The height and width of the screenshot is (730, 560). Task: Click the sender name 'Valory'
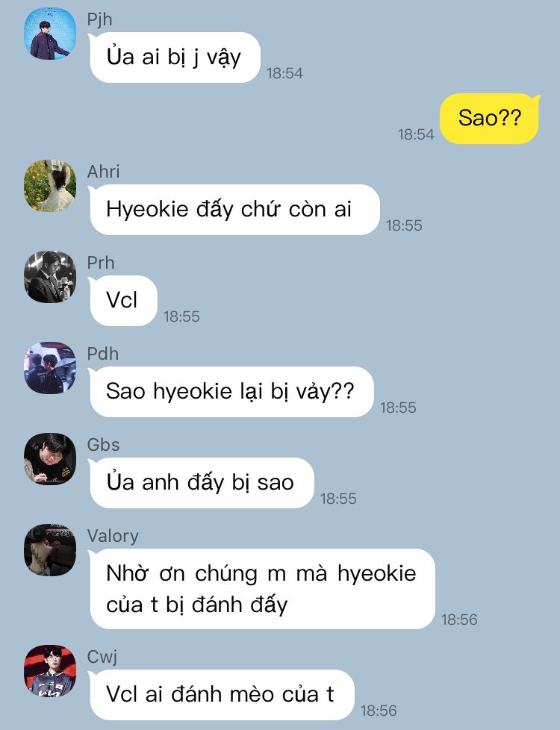113,536
